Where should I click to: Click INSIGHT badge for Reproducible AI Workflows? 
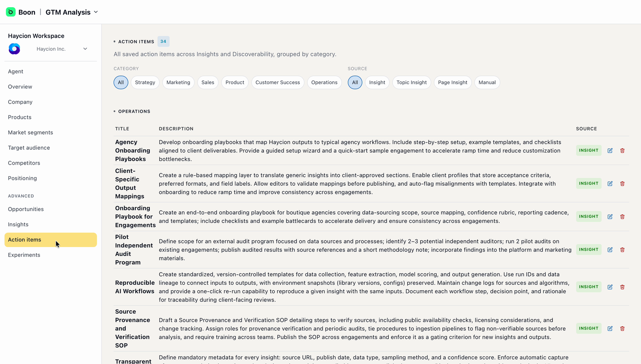(x=589, y=287)
